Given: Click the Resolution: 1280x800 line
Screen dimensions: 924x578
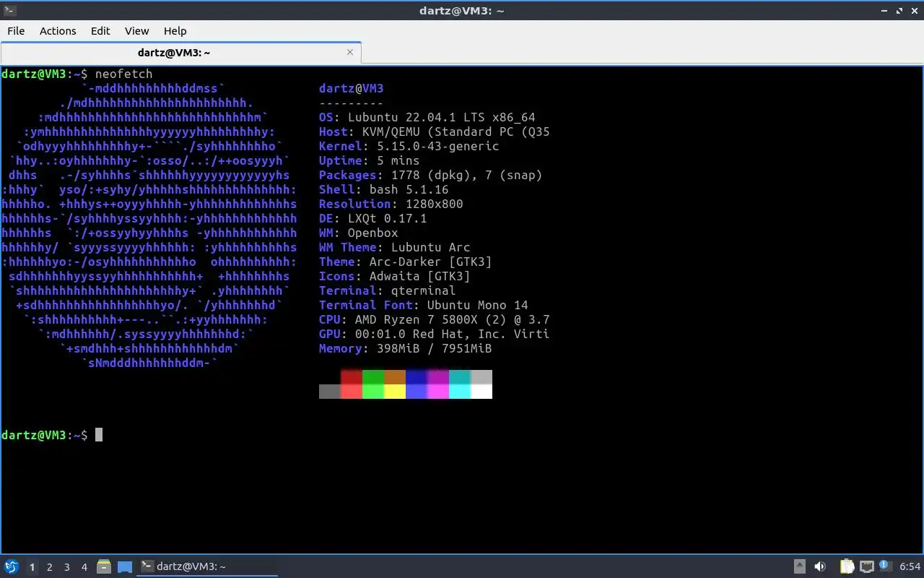Looking at the screenshot, I should (391, 204).
